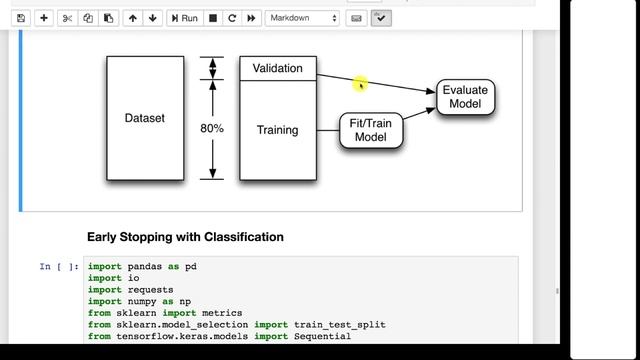Screen dimensions: 640x360
Task: Move selected cell up arrow
Action: (x=133, y=18)
